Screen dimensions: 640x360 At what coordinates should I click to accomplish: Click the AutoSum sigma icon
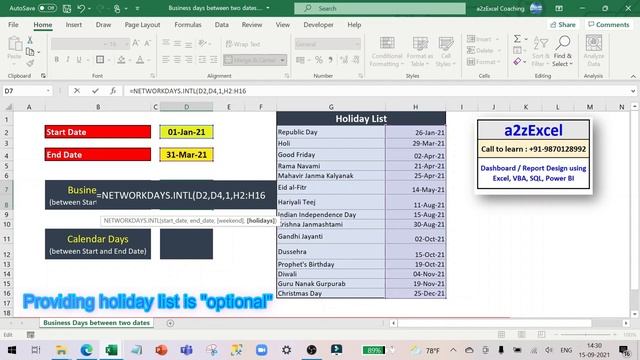[517, 39]
